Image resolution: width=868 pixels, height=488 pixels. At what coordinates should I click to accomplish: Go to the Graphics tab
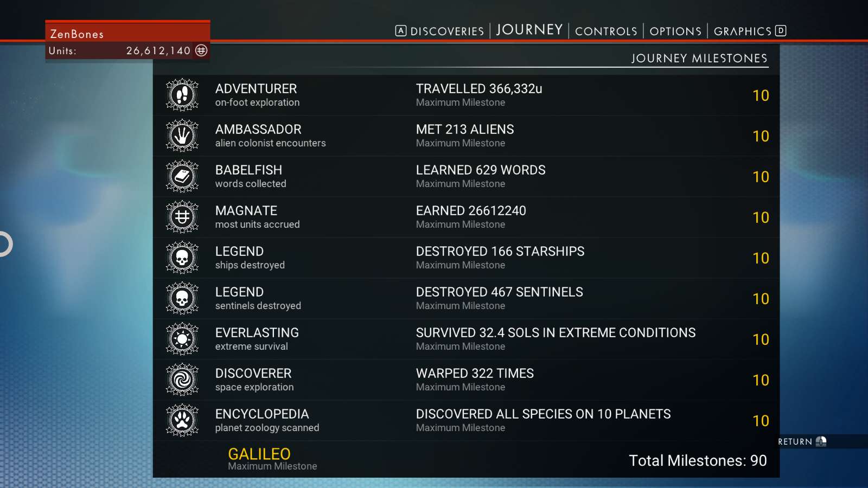(x=743, y=31)
